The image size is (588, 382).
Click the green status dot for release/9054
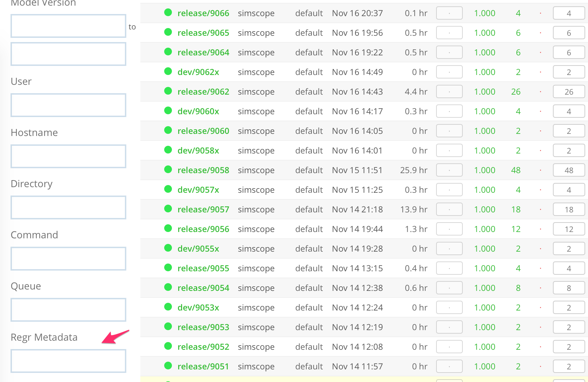coord(168,287)
